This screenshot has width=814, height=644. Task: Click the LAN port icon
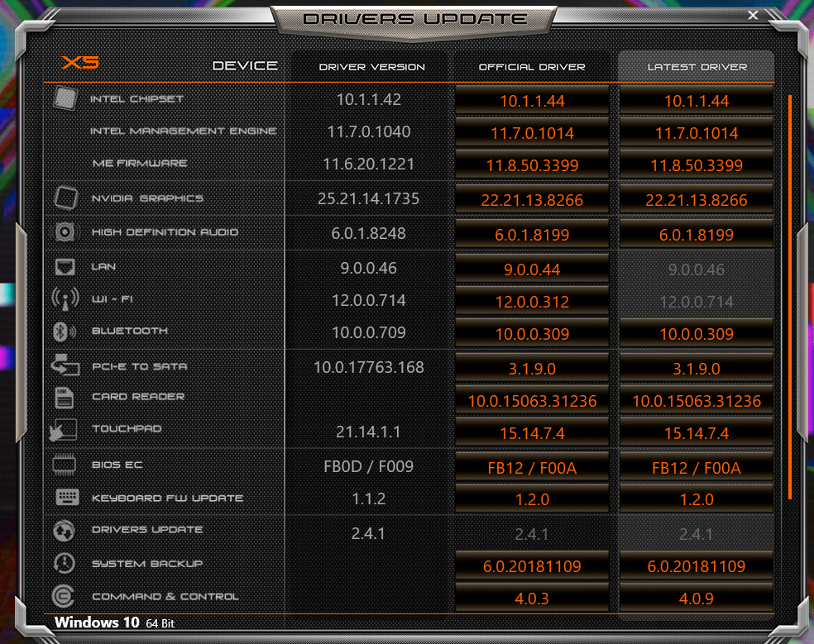[x=65, y=267]
